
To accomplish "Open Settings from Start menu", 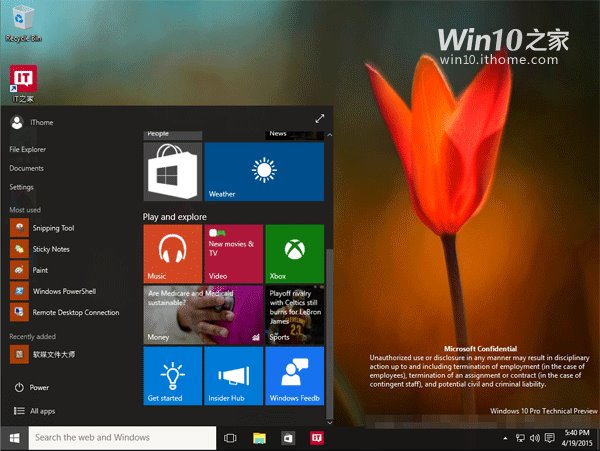I will (x=21, y=187).
